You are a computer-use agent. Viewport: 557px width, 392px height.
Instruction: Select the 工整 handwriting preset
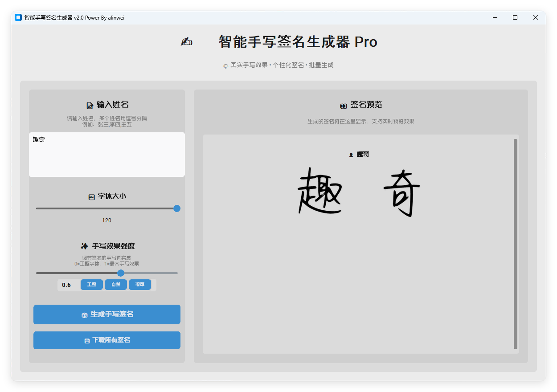[x=92, y=285]
